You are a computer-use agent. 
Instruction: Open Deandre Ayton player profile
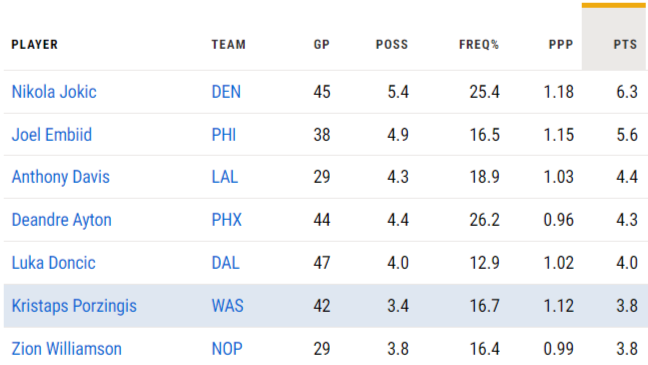pyautogui.click(x=62, y=220)
